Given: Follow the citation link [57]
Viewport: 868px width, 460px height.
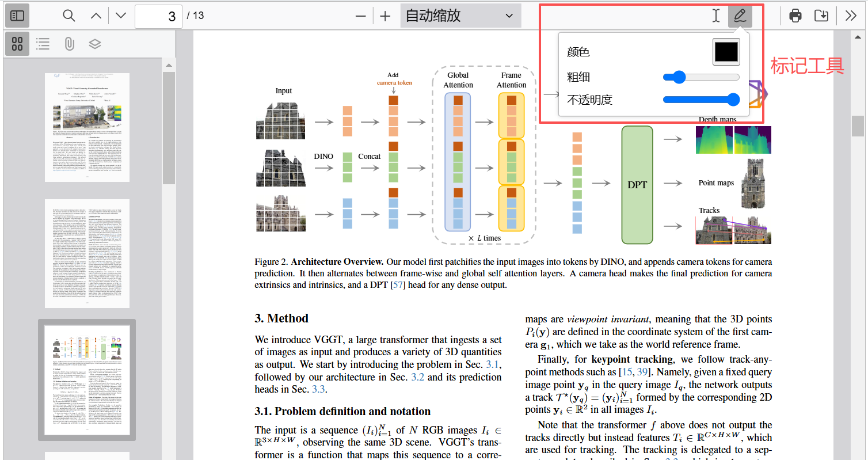Looking at the screenshot, I should point(398,285).
